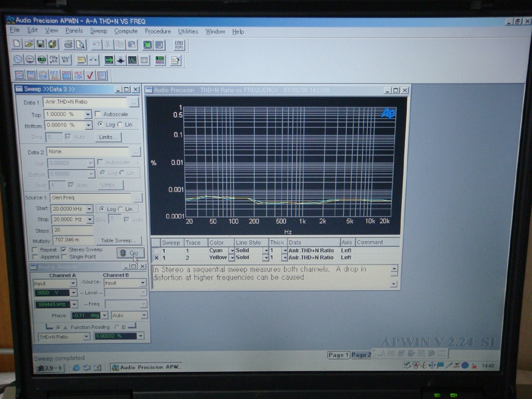
Task: Select Lin scale for Source 1
Action: point(121,209)
